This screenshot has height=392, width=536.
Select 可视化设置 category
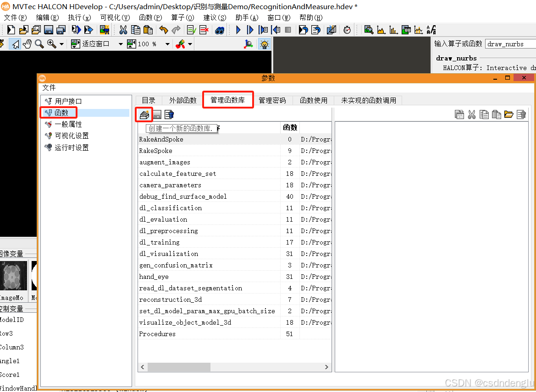coord(72,136)
